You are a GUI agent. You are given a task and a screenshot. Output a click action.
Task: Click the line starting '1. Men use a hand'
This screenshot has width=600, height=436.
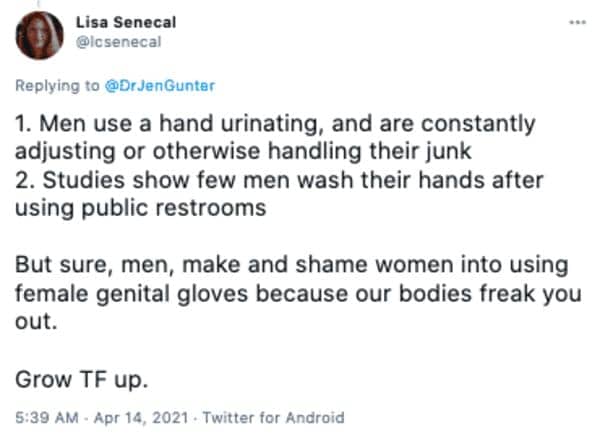275,124
